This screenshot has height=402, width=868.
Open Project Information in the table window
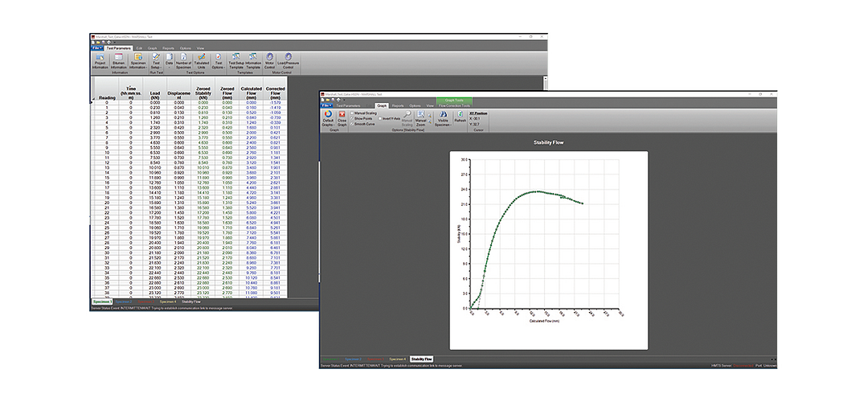coord(100,60)
